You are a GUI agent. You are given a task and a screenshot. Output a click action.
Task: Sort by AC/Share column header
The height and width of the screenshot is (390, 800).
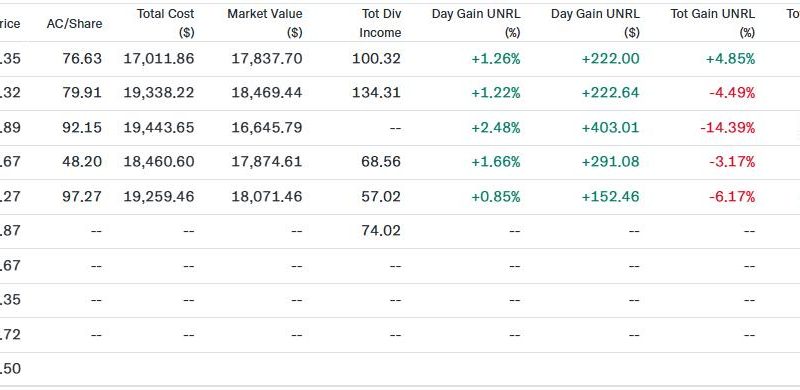[74, 23]
